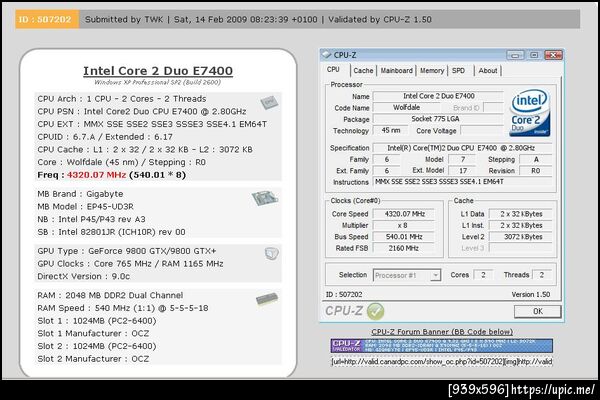Click the Level 2 value 3072 KBytes
The width and height of the screenshot is (600, 400).
coord(522,237)
